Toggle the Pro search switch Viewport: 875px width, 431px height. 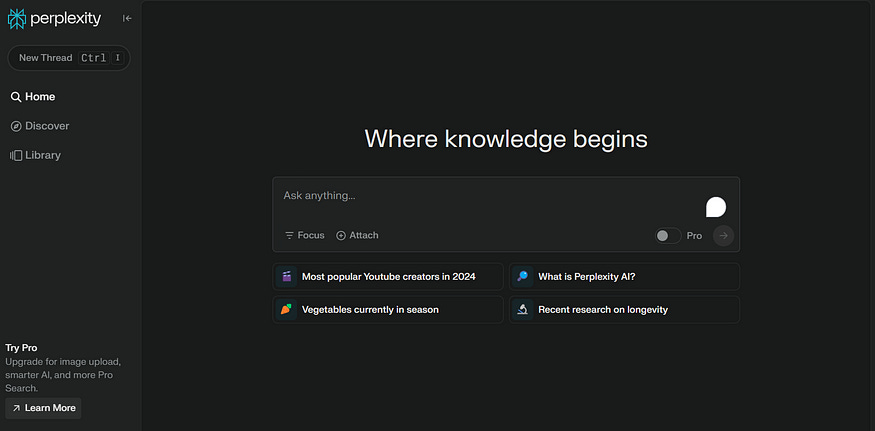(668, 236)
